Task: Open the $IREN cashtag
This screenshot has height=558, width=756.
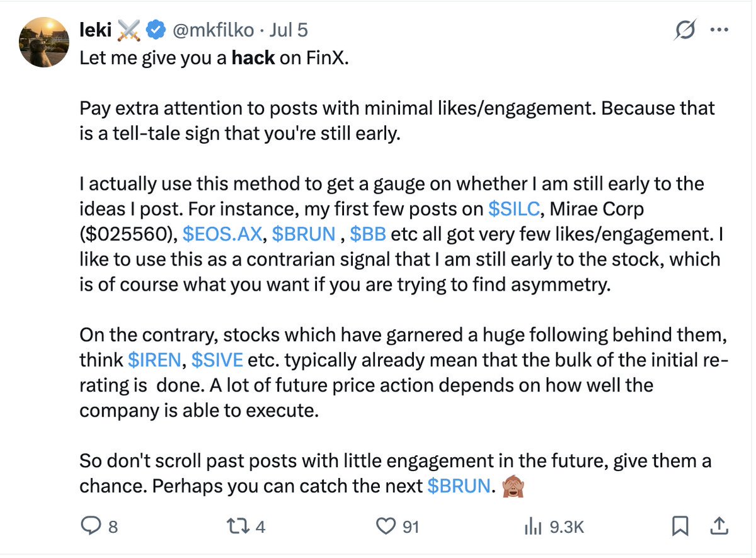Action: [x=154, y=360]
